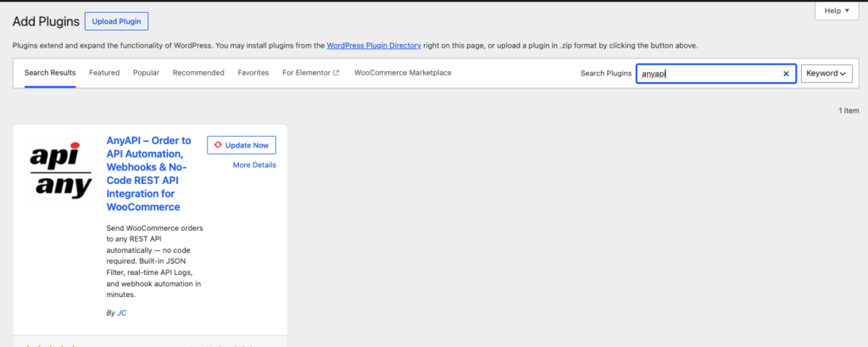Open the Help dropdown panel
868x347 pixels.
coord(837,10)
